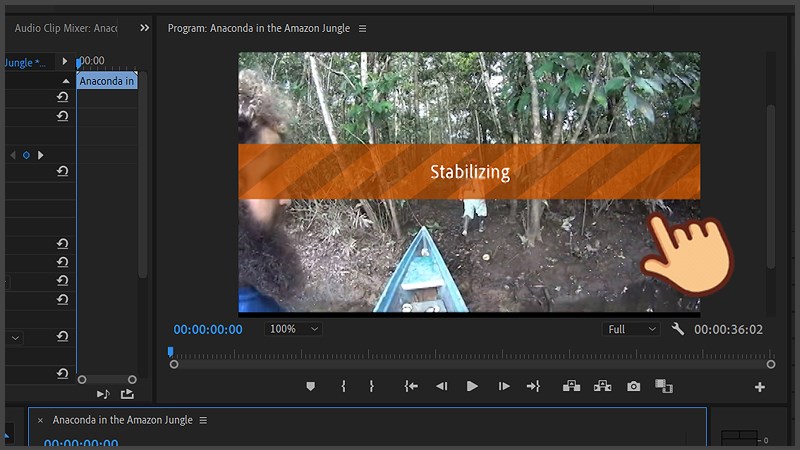Add or remove keyframe diamond button

tap(26, 155)
